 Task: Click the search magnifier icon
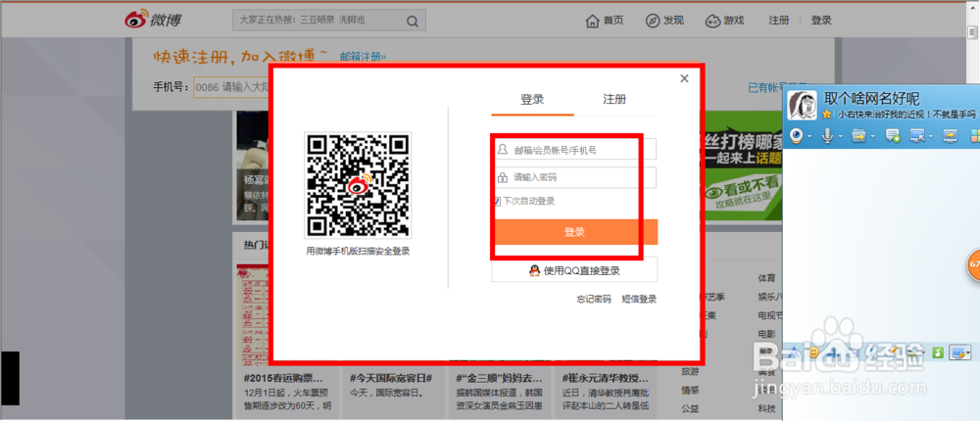[x=413, y=21]
